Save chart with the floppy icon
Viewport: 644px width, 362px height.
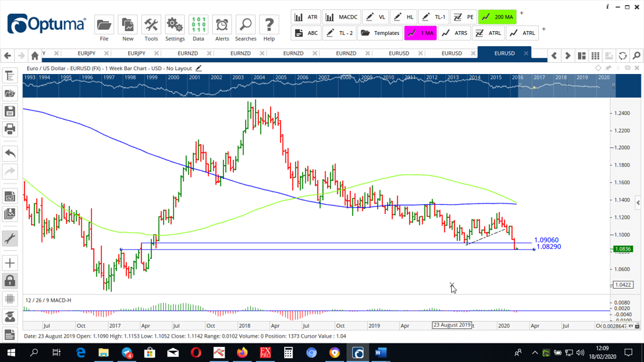click(x=10, y=112)
